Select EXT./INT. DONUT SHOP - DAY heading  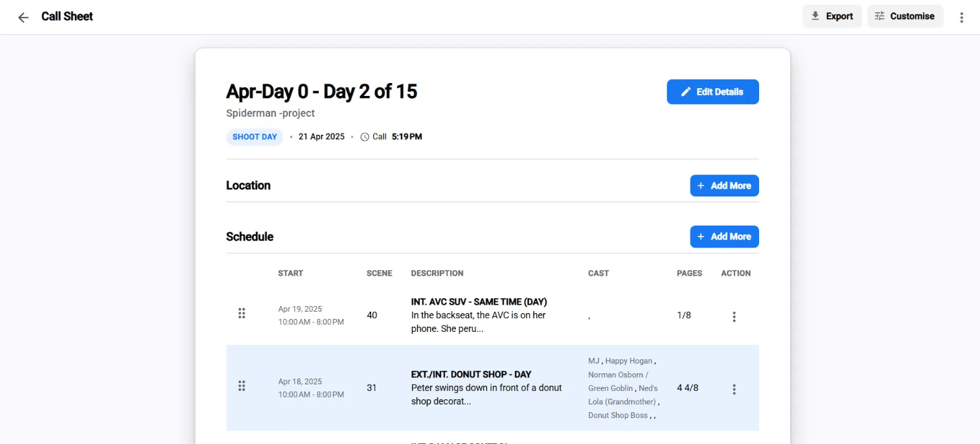pyautogui.click(x=471, y=375)
